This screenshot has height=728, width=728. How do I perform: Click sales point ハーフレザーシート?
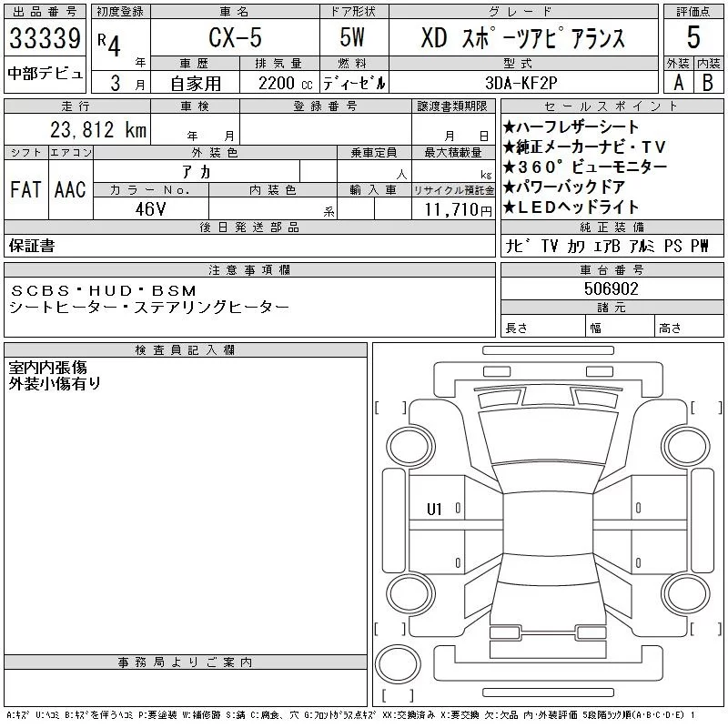click(571, 126)
